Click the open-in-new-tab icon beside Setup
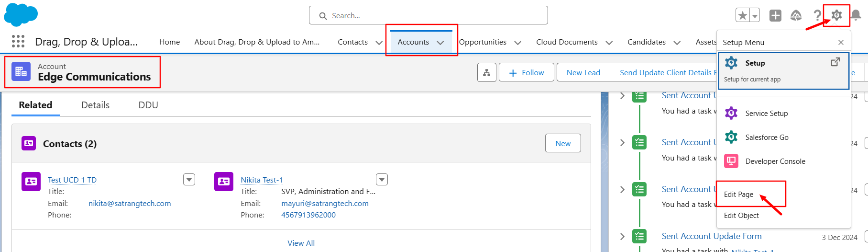Viewport: 868px width, 252px height. point(835,62)
